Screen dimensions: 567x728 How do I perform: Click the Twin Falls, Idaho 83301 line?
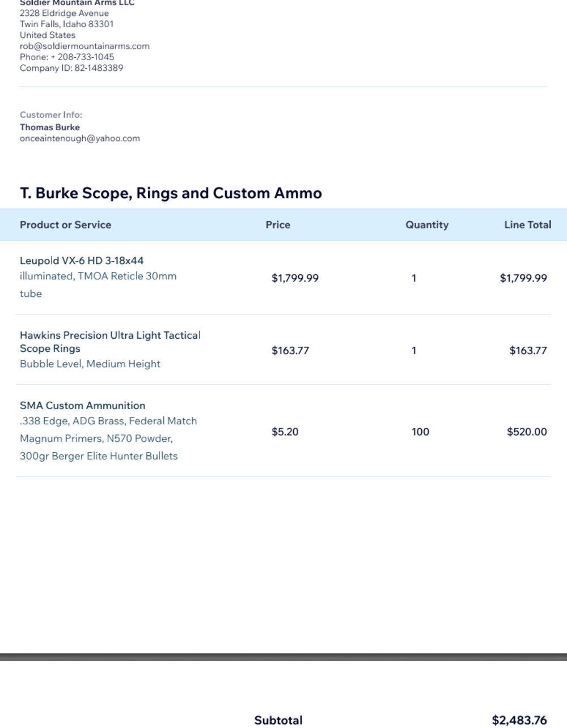coord(67,24)
